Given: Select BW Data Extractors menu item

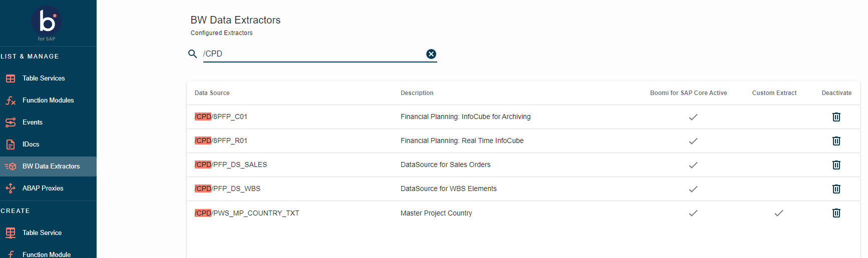Looking at the screenshot, I should tap(51, 166).
